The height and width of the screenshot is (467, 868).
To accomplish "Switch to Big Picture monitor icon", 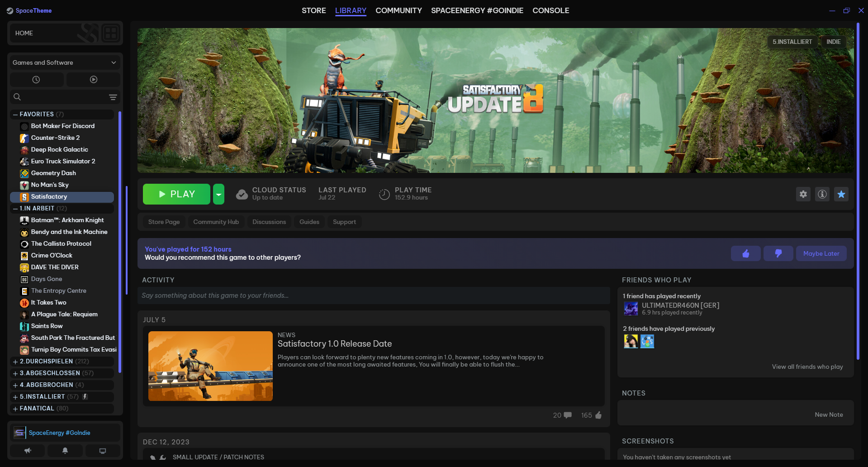I will 103,451.
